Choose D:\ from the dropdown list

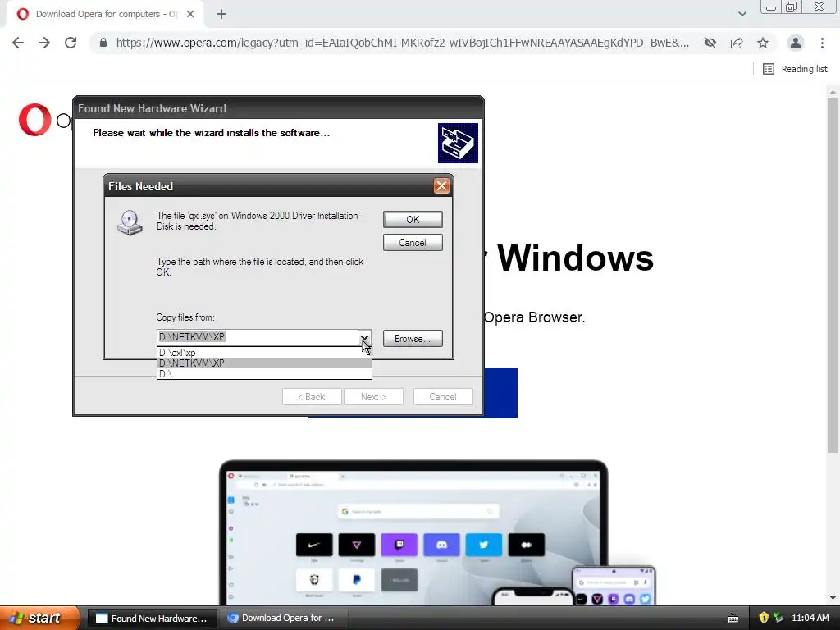tap(264, 374)
